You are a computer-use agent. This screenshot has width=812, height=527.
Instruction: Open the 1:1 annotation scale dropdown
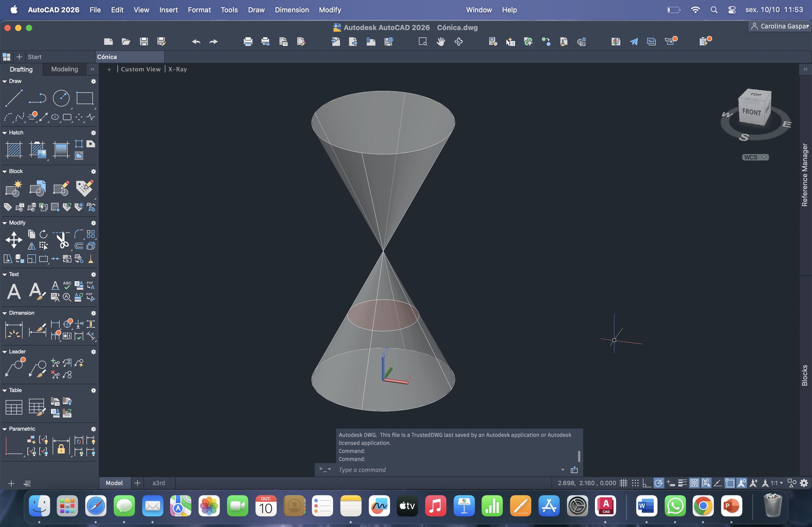(x=777, y=483)
